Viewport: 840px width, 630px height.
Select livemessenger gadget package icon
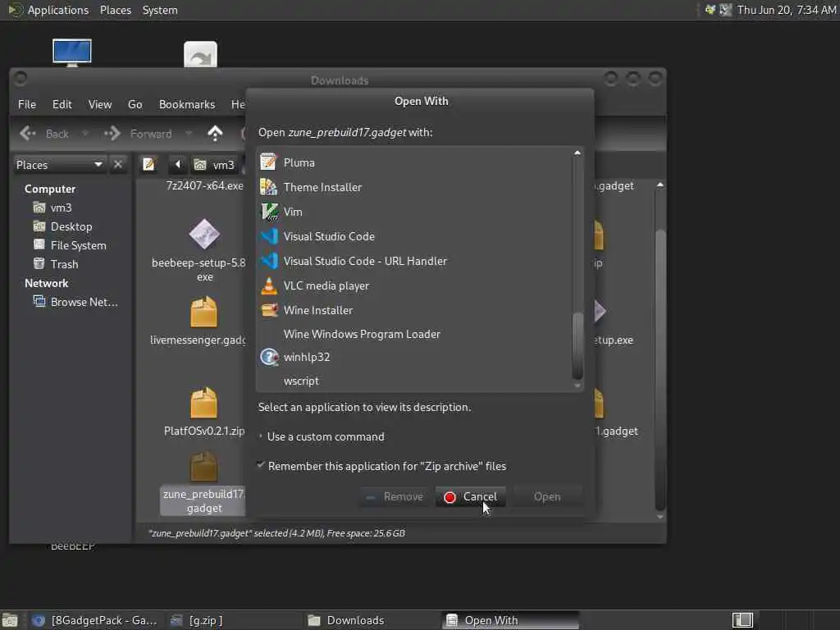tap(204, 312)
